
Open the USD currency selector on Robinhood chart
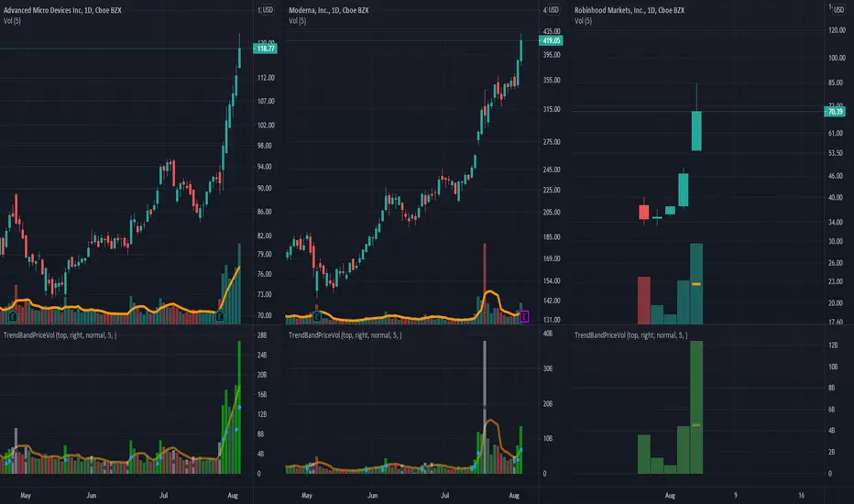[838, 10]
